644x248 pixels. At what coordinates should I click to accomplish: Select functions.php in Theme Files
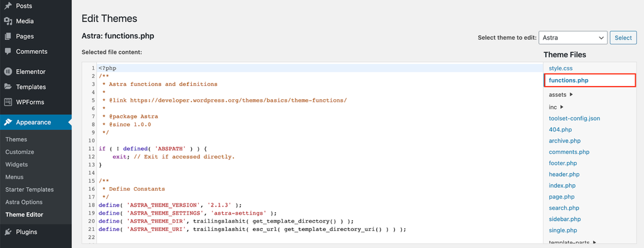[x=569, y=81]
